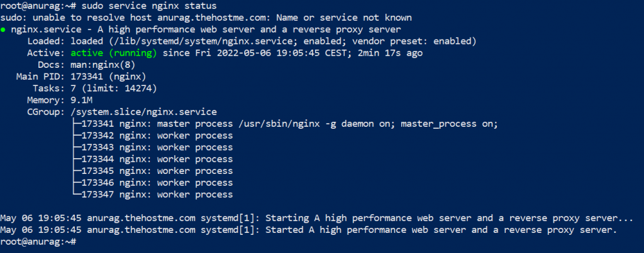Click the green "active (running)" status text
Screen dimensions: 644x253
115,53
